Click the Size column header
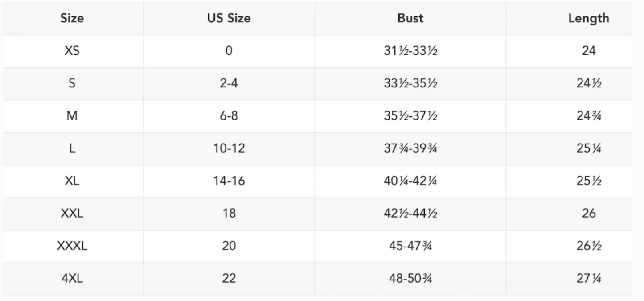644x301 pixels. click(x=72, y=18)
